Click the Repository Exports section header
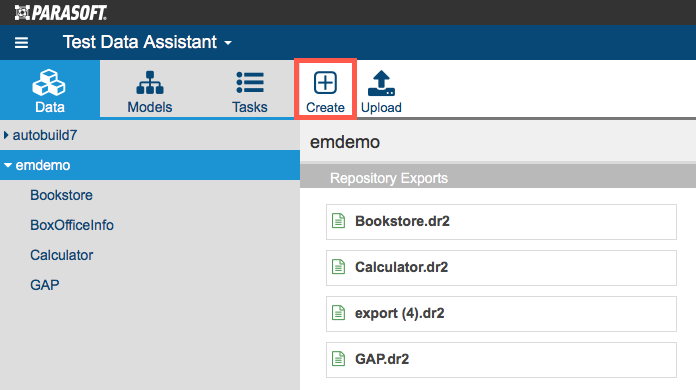Screen dimensions: 696x390 498,178
